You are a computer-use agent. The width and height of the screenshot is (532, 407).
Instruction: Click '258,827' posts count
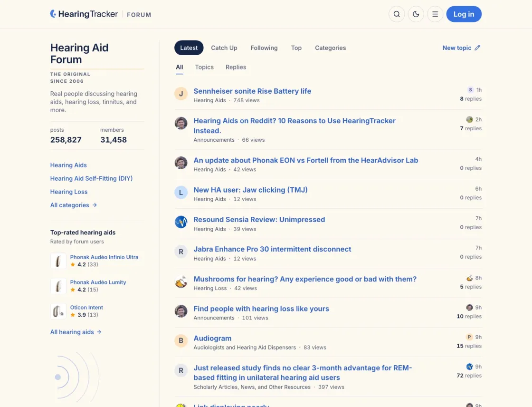[x=66, y=140]
